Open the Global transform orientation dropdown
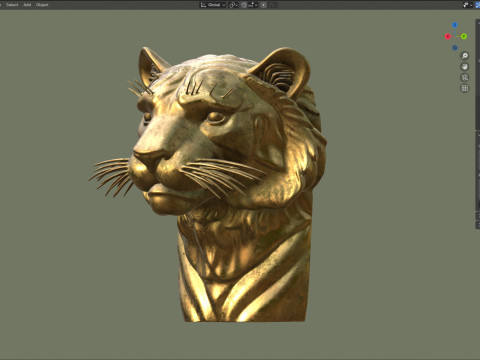The image size is (480, 360). (x=213, y=5)
